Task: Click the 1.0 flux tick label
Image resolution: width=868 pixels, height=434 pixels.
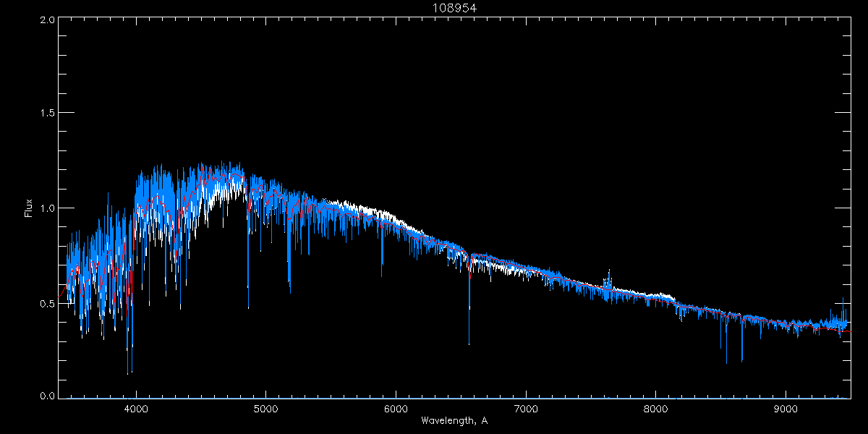Action: point(46,208)
